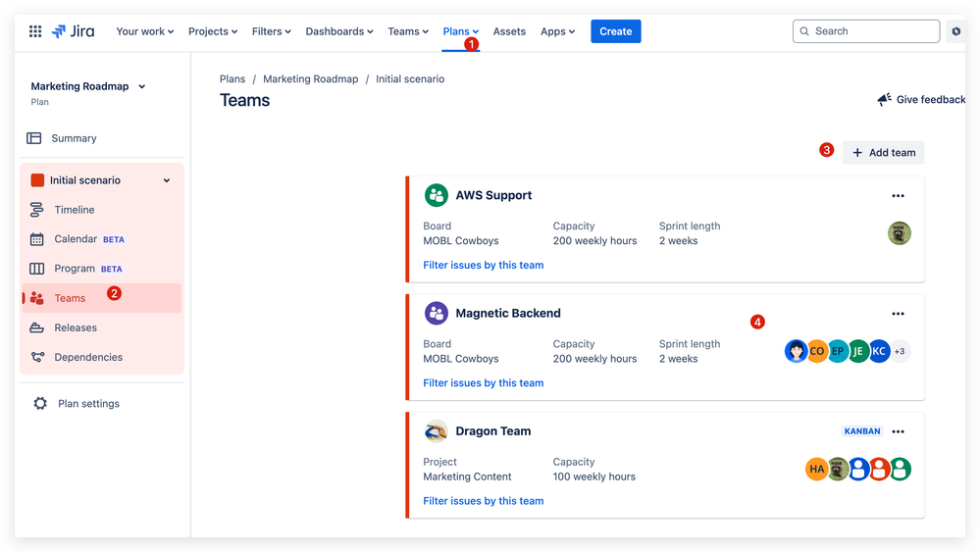Click the notification icon beside Search

955,31
